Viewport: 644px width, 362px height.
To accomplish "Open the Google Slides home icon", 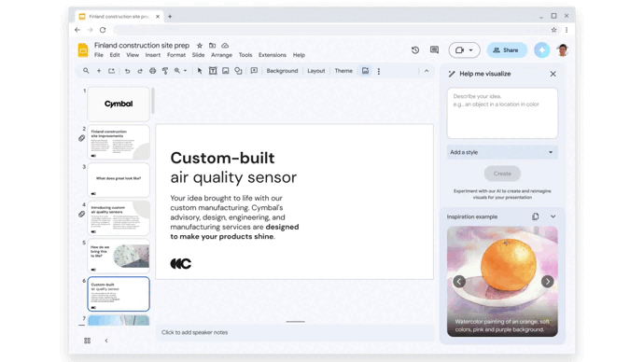I will click(x=83, y=50).
